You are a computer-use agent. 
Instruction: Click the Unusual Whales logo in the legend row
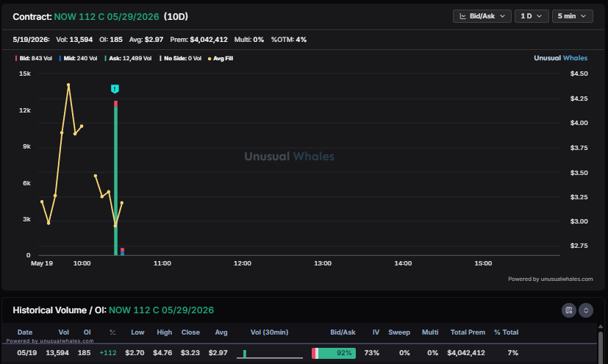[x=560, y=58]
